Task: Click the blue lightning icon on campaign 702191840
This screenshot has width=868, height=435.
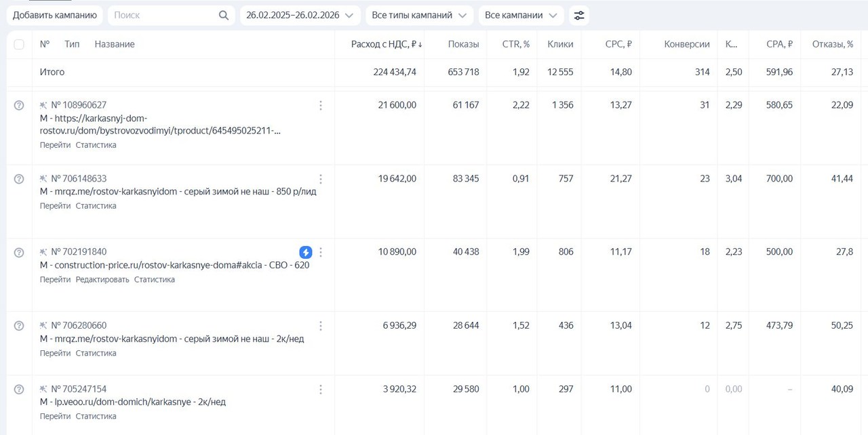Action: [x=306, y=252]
